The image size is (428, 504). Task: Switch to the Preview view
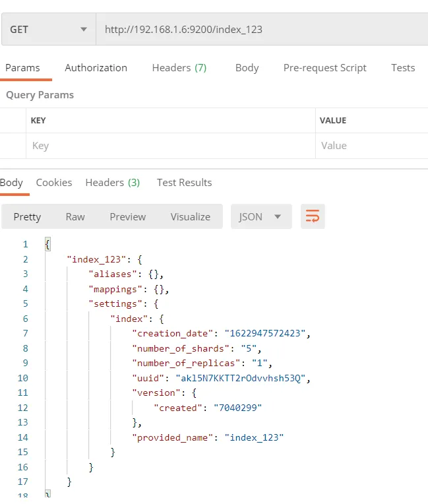point(127,216)
